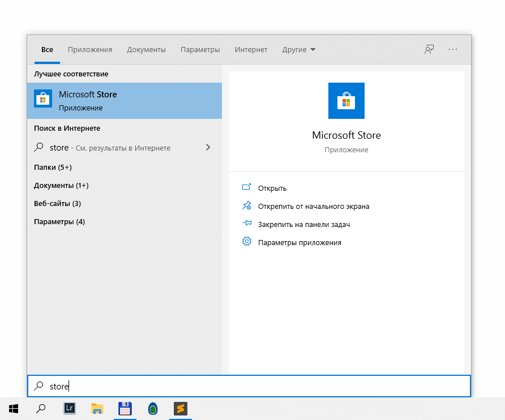Switch to the Интернет tab
This screenshot has width=505, height=420.
pos(251,50)
